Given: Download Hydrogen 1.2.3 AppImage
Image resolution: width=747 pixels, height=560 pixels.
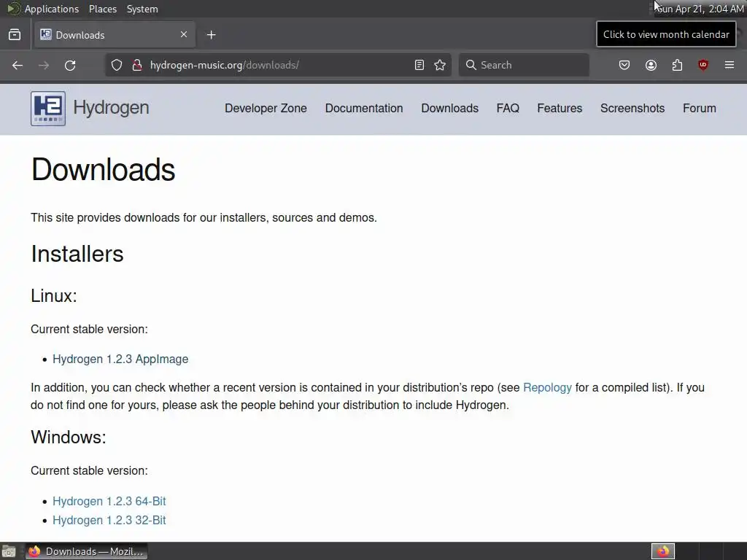Looking at the screenshot, I should click(120, 359).
